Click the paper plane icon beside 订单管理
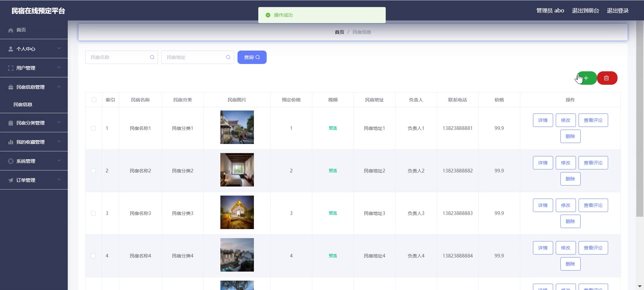644x290 pixels. pyautogui.click(x=11, y=180)
